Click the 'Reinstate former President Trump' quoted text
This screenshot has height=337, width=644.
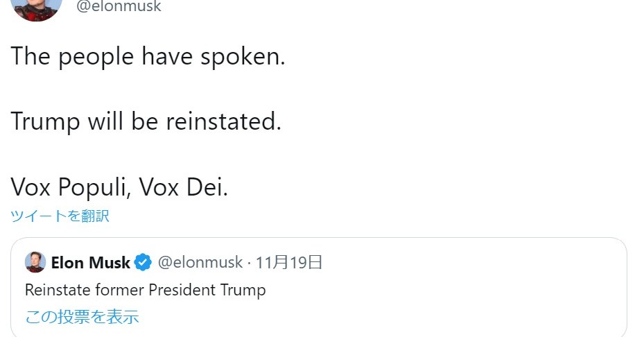[x=146, y=290]
